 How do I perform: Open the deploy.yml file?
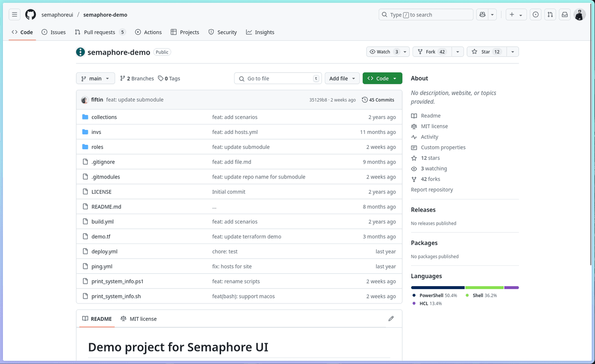pos(105,251)
